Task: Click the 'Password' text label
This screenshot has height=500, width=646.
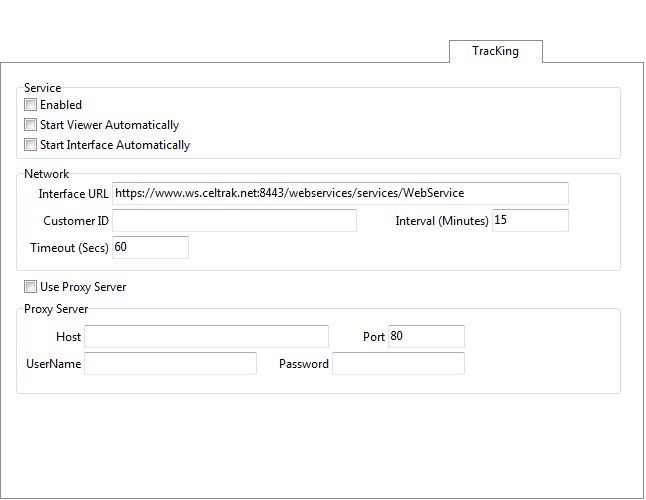Action: (x=304, y=364)
